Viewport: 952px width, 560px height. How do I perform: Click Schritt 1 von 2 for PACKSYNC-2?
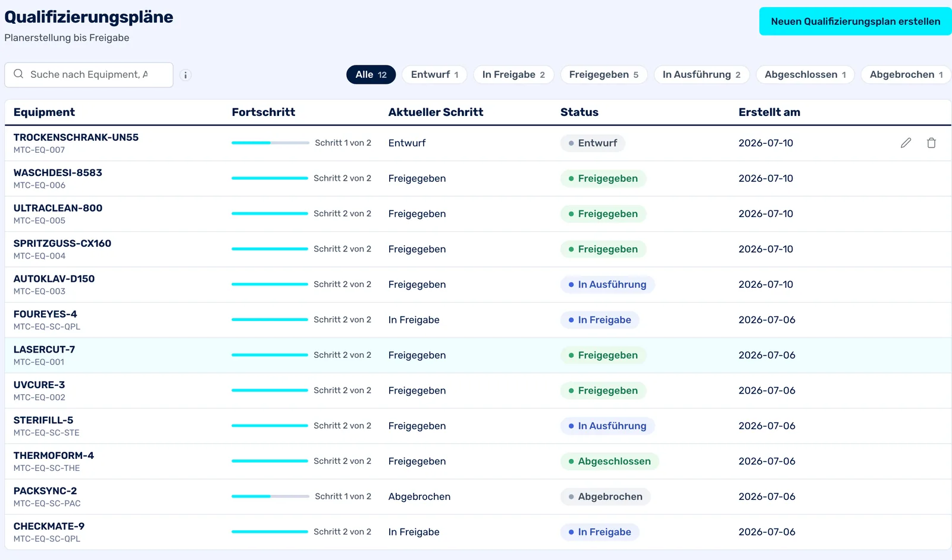(343, 496)
